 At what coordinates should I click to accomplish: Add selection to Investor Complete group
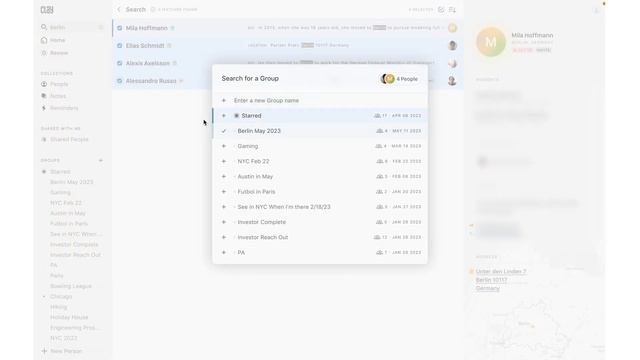[224, 222]
